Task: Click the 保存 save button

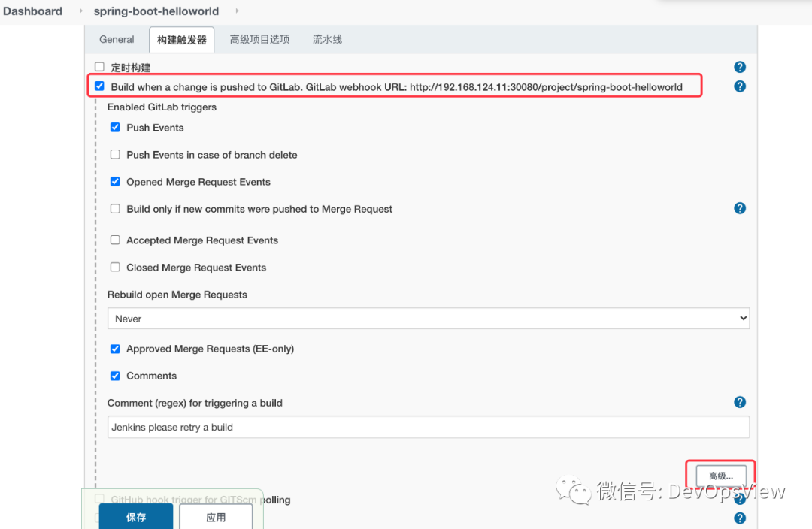Action: 135,517
